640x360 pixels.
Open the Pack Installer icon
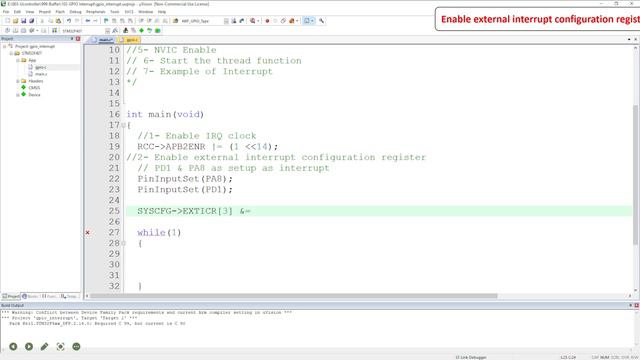coord(158,31)
